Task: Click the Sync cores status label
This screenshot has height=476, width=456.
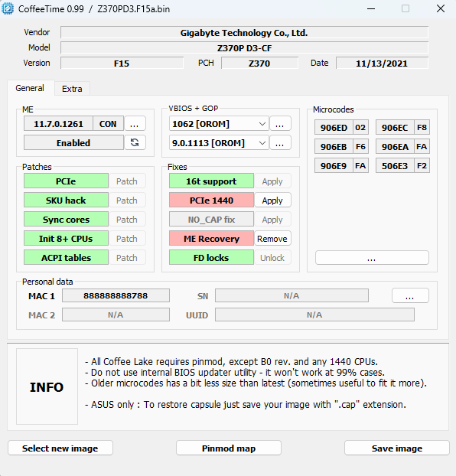Action: (66, 220)
